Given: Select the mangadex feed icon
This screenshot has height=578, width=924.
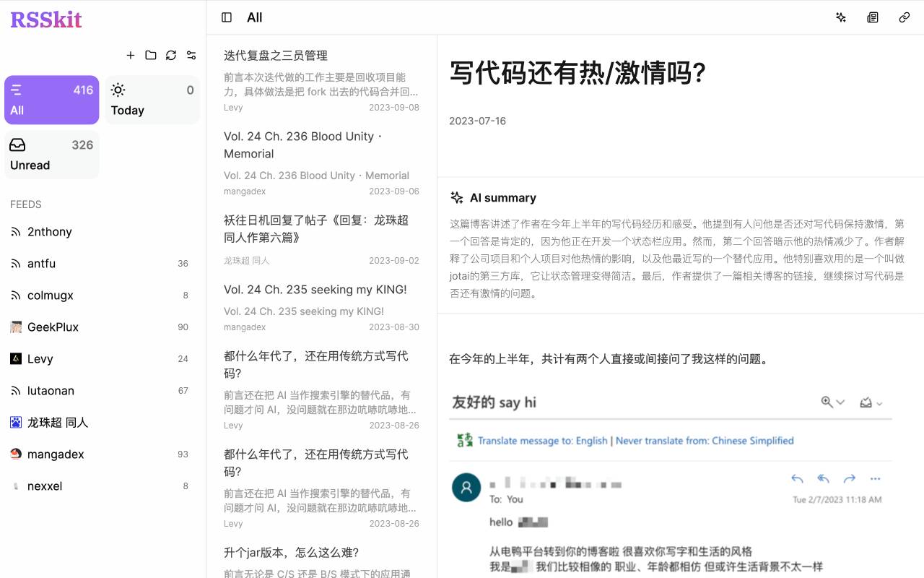Looking at the screenshot, I should (16, 454).
